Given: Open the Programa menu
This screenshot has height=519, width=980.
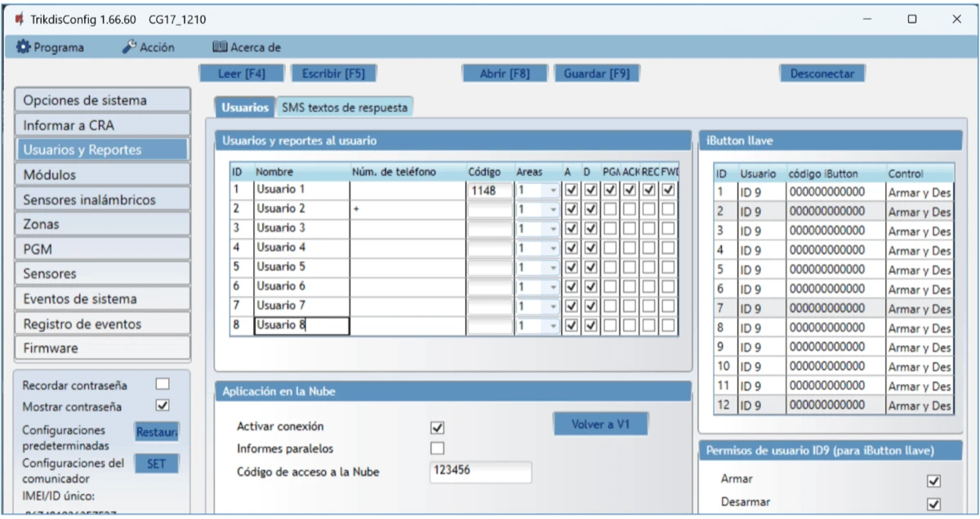Looking at the screenshot, I should pyautogui.click(x=50, y=47).
